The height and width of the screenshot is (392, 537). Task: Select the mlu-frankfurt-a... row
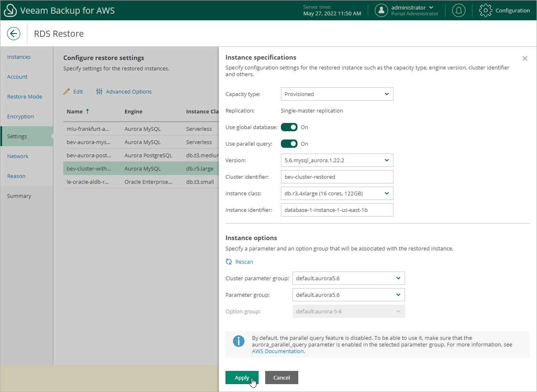(141, 129)
